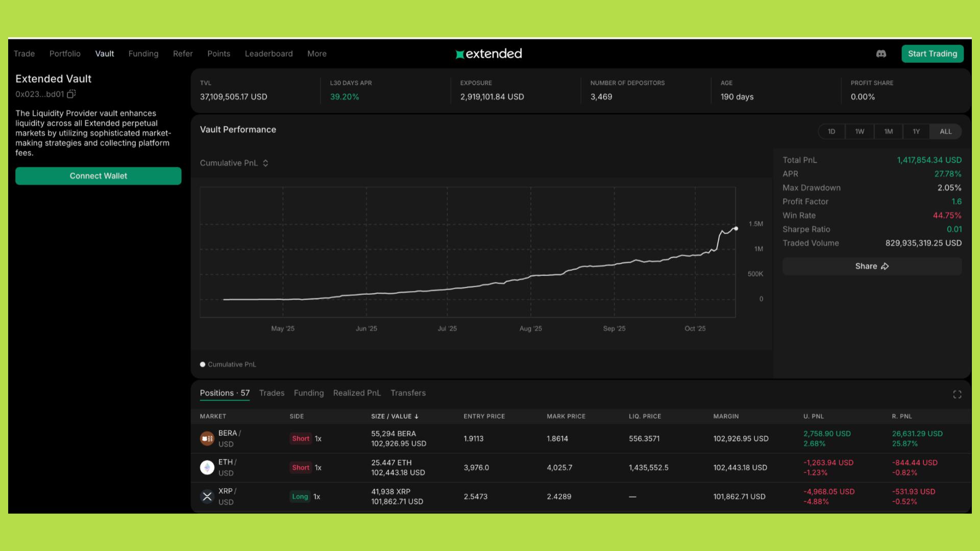
Task: Click the chart's latest data point marker
Action: [736, 229]
